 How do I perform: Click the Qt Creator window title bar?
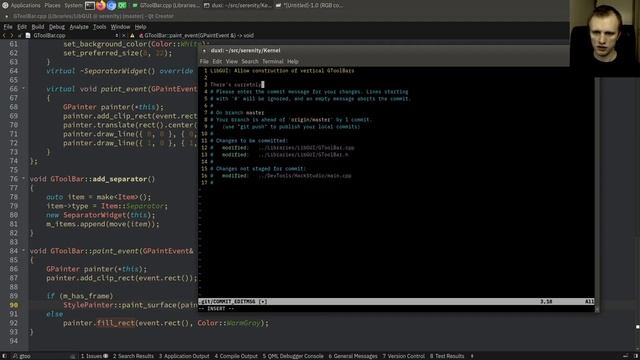pos(284,16)
